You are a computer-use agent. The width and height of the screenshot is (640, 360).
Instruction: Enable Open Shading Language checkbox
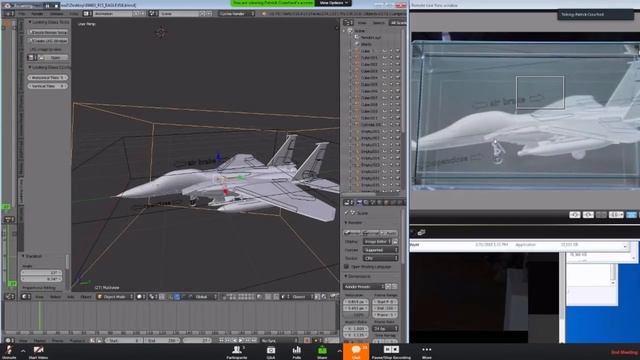(x=347, y=267)
